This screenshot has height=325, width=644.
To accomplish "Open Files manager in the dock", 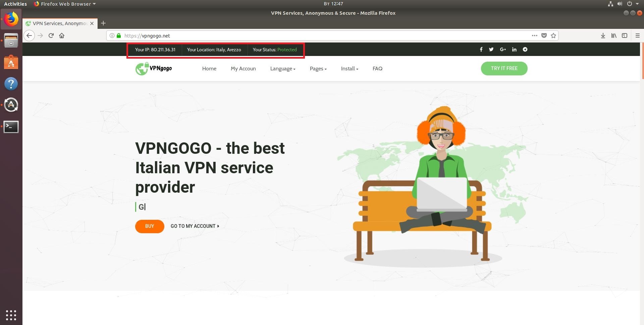I will (11, 41).
